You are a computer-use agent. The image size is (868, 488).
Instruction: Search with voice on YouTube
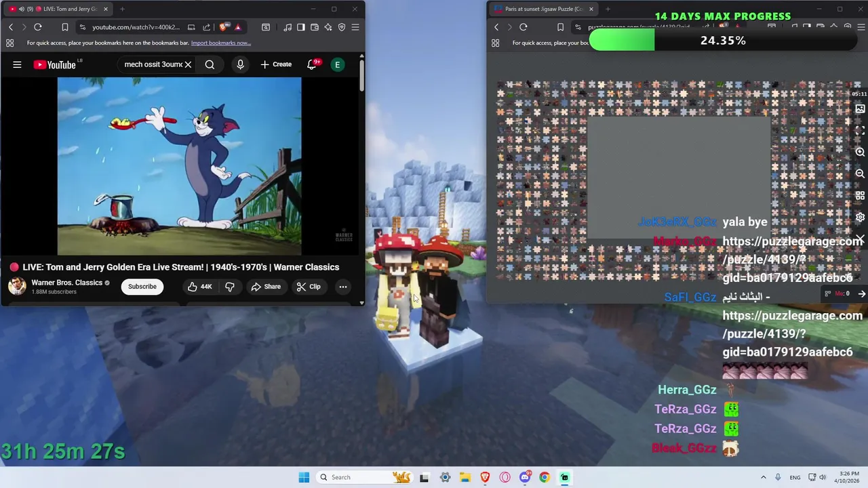pyautogui.click(x=240, y=64)
